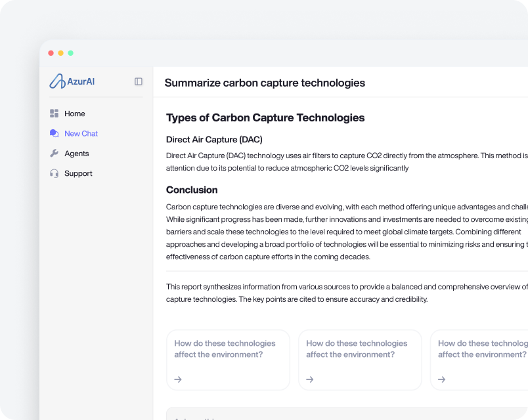
Task: Click the arrow in the first suggestion card
Action: point(178,379)
